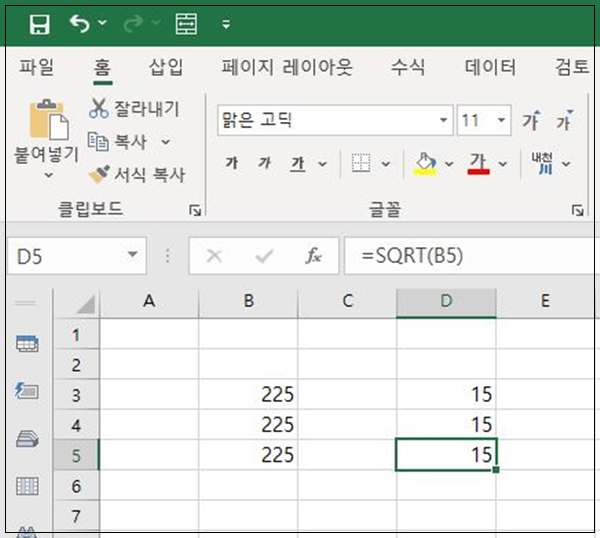Click the formula bar enter checkmark icon

pos(264,256)
